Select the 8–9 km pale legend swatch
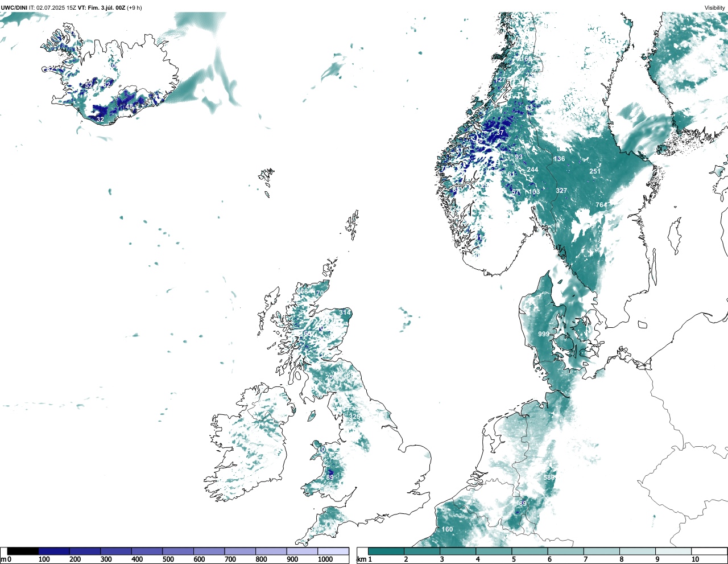Viewport: 728px width, 564px height. (x=638, y=551)
